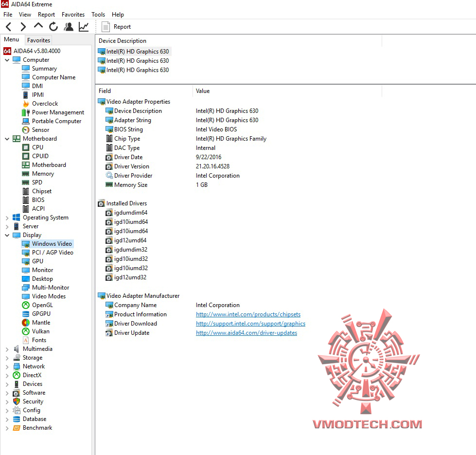Screen dimensions: 476x455
Task: Open the support.intel.com graphics driver link
Action: [250, 324]
